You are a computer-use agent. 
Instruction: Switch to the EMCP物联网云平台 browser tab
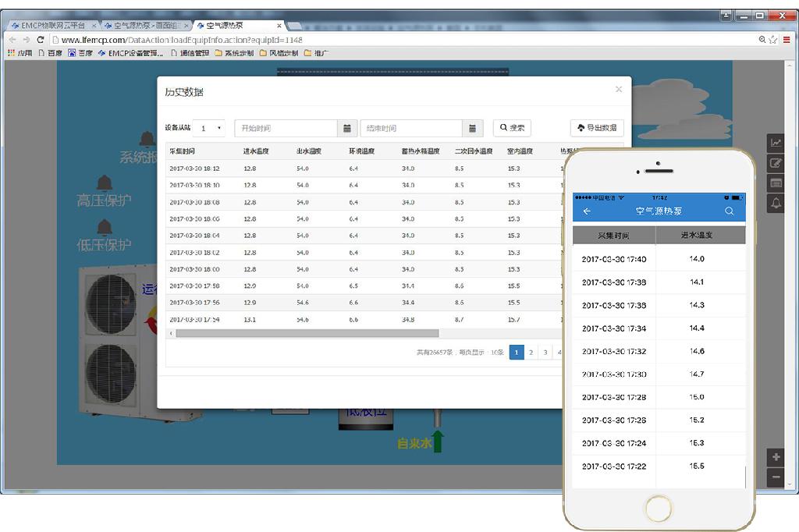tap(51, 26)
